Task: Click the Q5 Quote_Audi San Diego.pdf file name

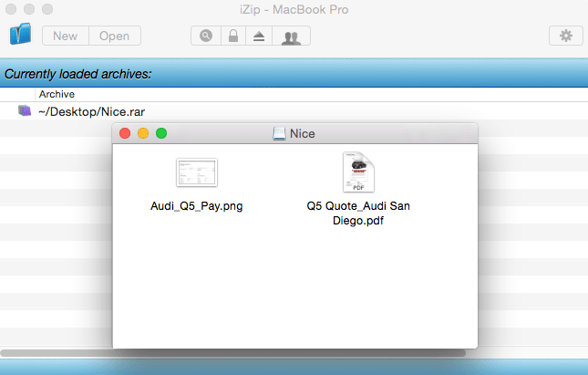Action: point(358,214)
